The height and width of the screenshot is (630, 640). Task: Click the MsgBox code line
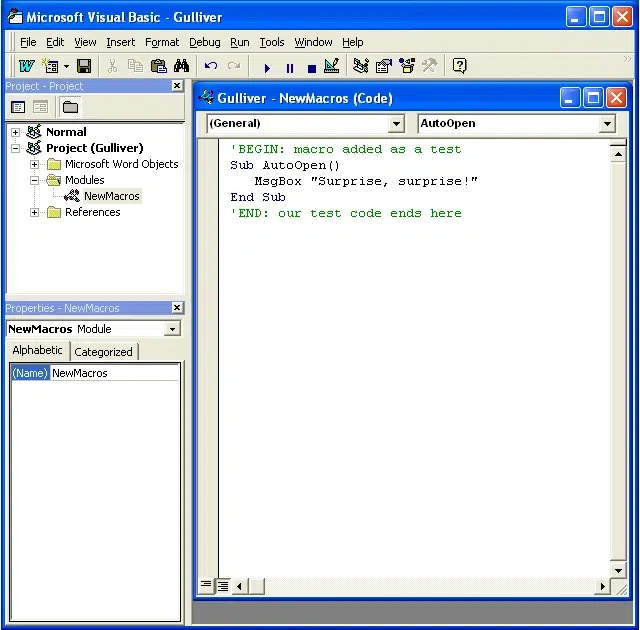[366, 181]
